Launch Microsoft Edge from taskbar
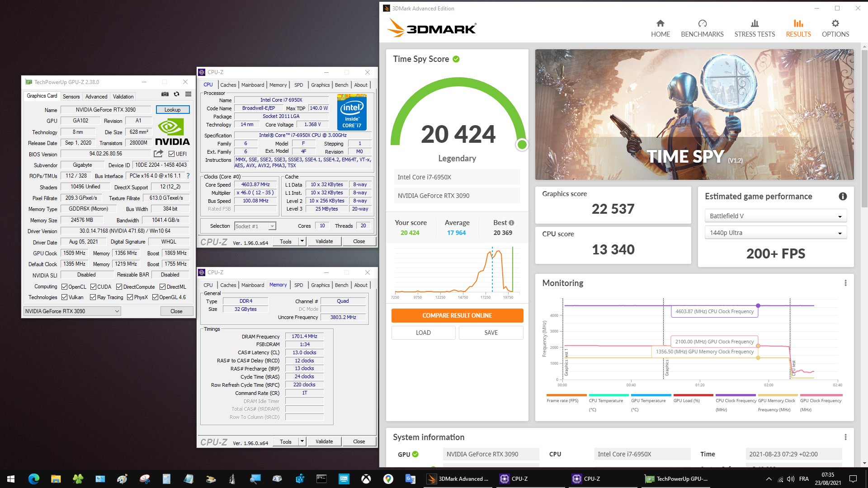The width and height of the screenshot is (868, 488). 33,479
